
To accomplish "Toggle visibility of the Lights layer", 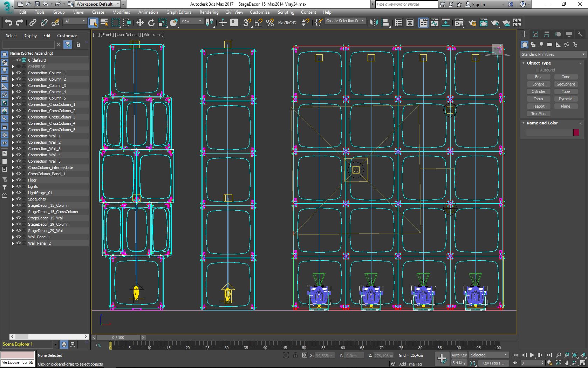I will point(19,186).
